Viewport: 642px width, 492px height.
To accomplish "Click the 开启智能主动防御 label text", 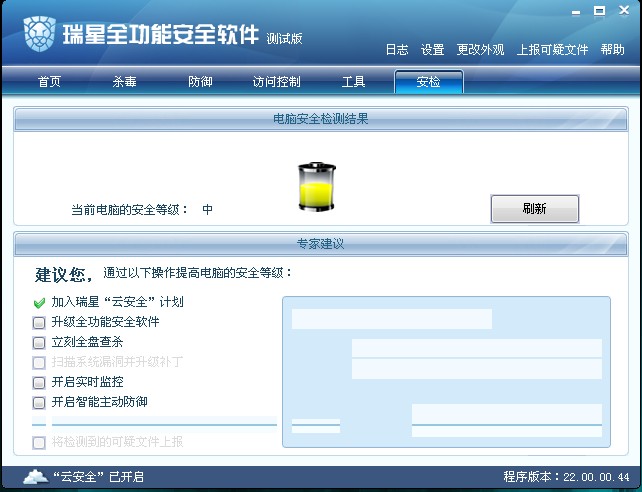I will tap(99, 402).
